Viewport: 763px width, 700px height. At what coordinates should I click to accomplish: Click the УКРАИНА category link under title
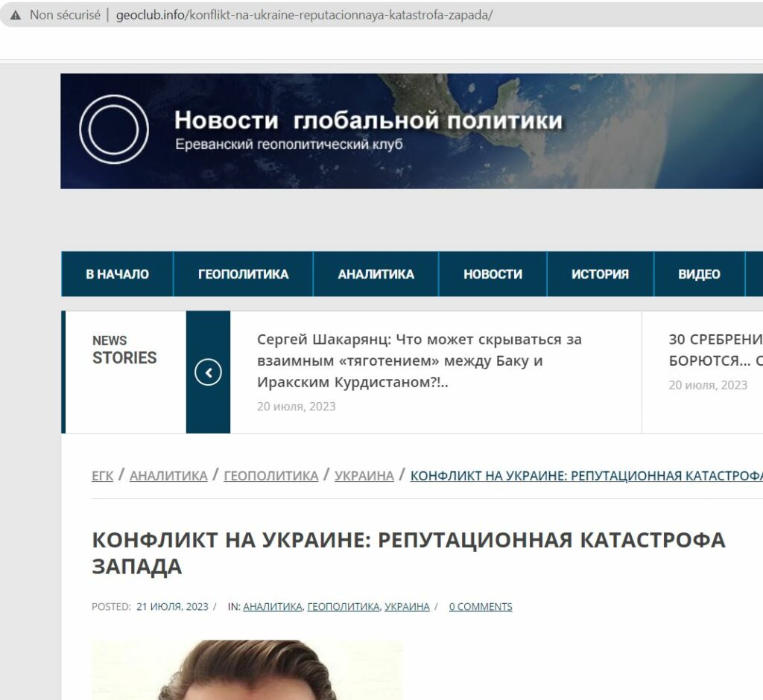point(407,607)
